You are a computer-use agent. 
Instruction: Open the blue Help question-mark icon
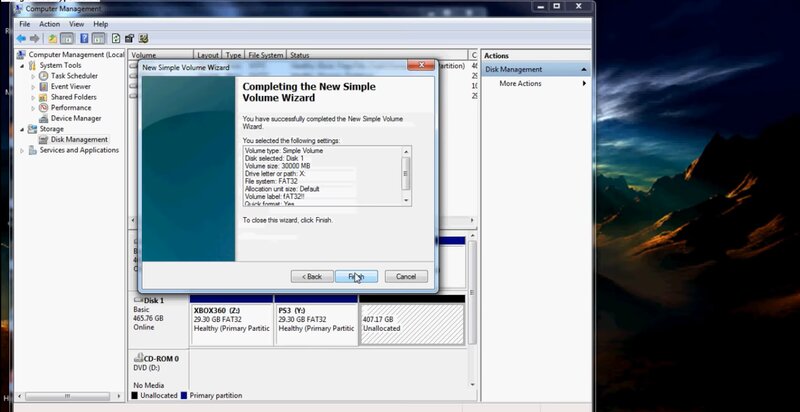point(84,38)
